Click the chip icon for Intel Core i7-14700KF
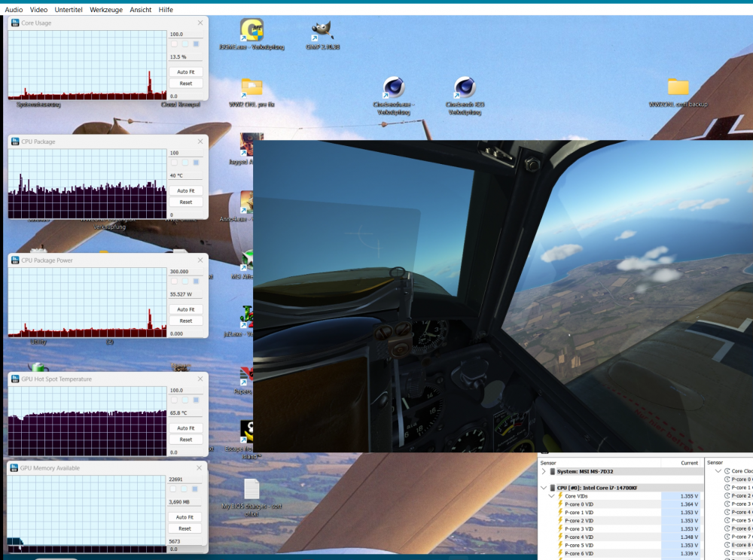Viewport: 753px width, 560px height. point(552,488)
